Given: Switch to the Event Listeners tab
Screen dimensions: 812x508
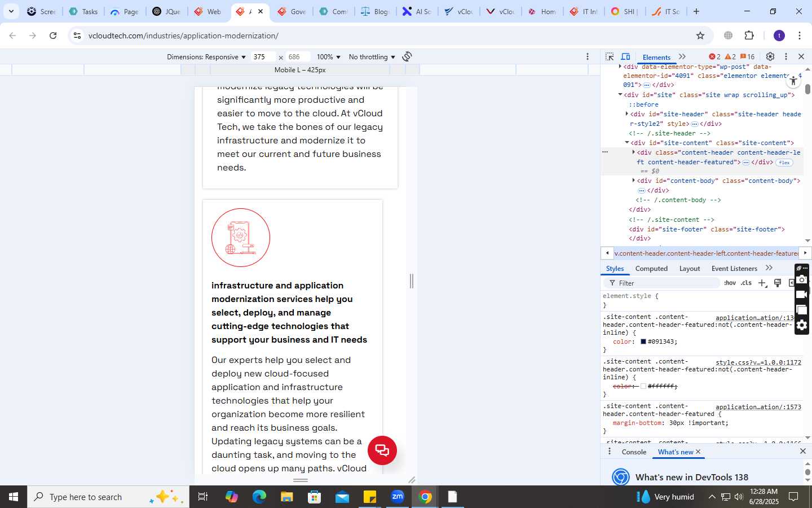Looking at the screenshot, I should (x=734, y=269).
